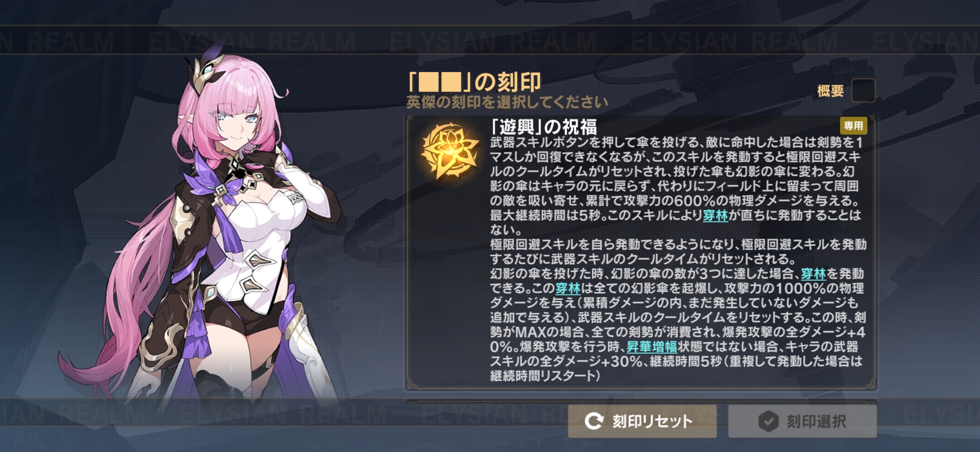Click the 「■■」の刻印 header title
This screenshot has height=452, width=980.
point(475,82)
